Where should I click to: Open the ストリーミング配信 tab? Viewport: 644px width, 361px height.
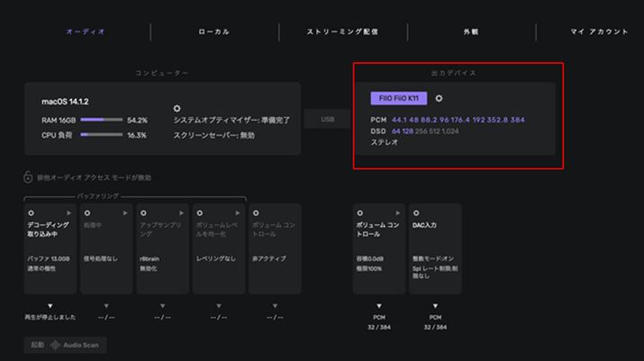(x=342, y=32)
